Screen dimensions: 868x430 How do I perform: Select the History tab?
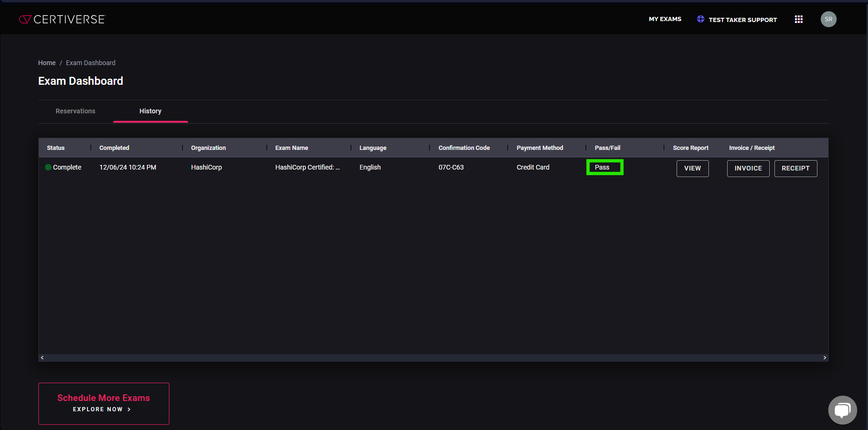pyautogui.click(x=150, y=111)
